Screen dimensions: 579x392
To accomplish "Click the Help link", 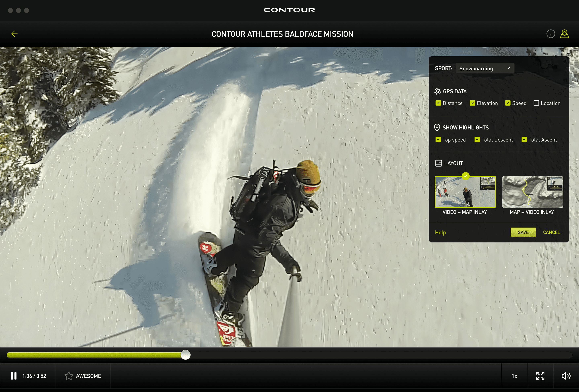I will (440, 232).
